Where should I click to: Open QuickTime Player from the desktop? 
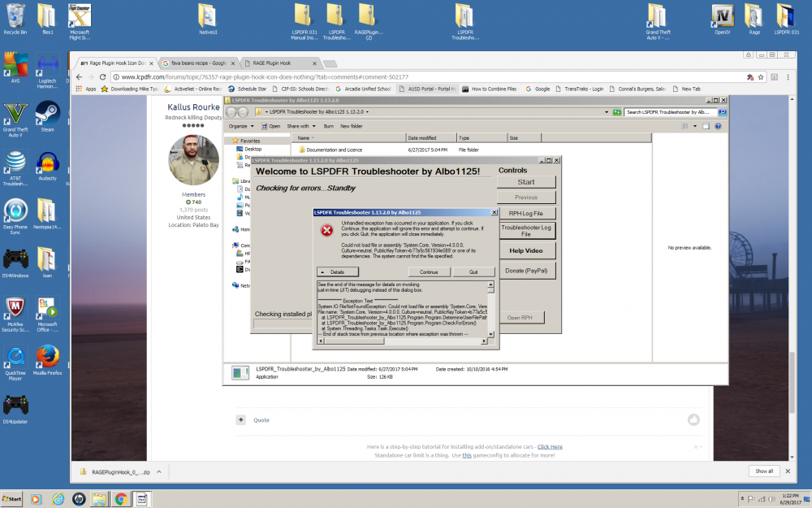(x=15, y=358)
